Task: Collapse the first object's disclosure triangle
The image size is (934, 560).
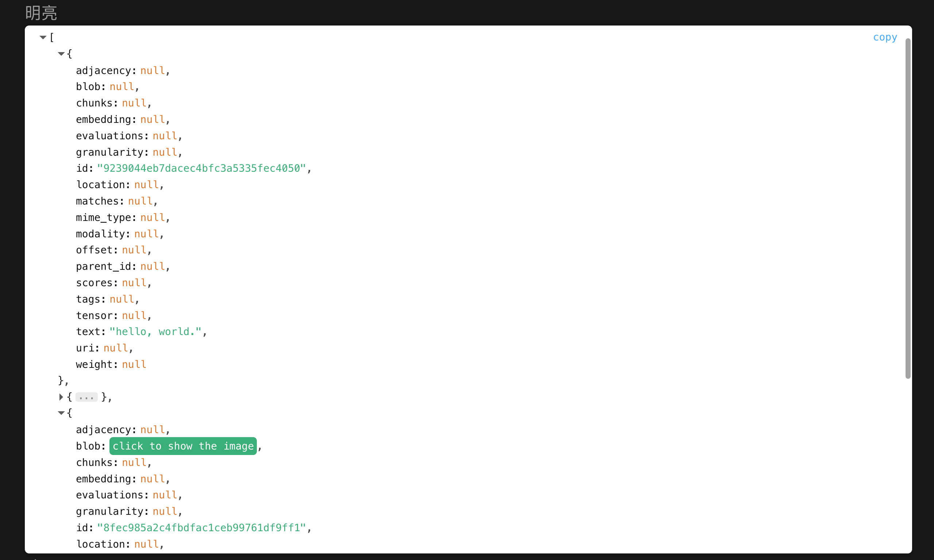Action: coord(61,54)
